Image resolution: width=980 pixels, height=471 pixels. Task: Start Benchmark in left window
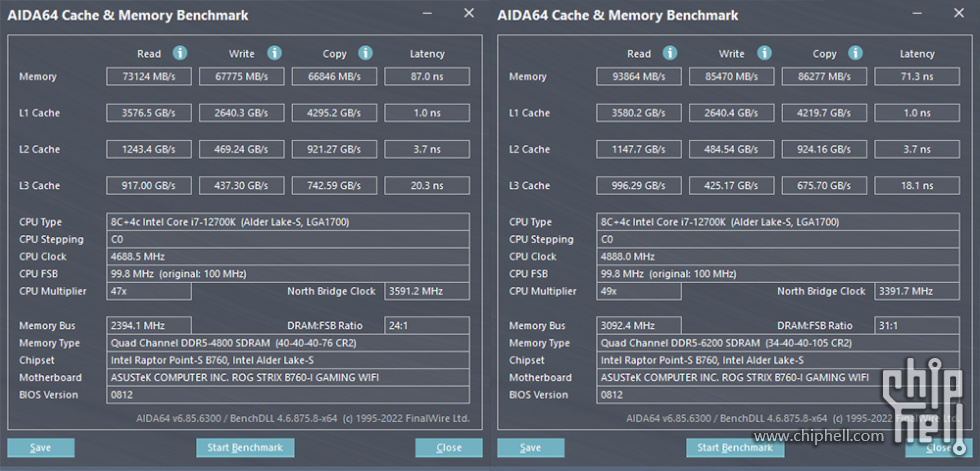point(245,447)
